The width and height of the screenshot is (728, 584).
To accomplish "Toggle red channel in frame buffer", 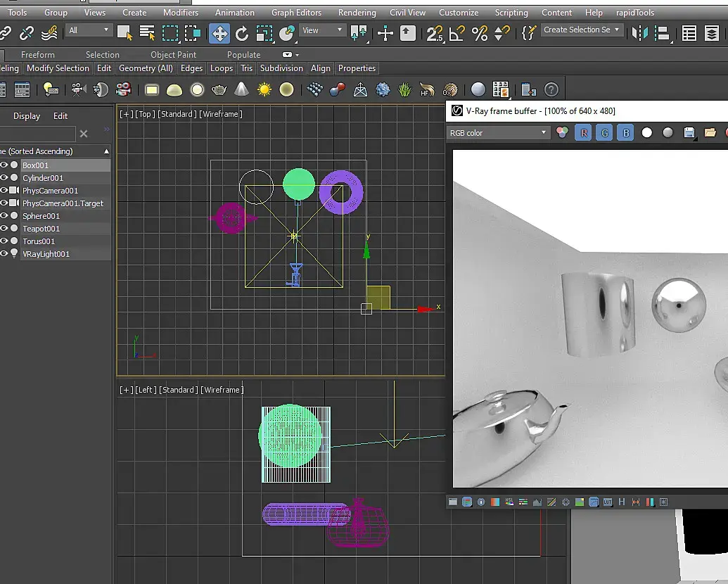I will click(583, 132).
